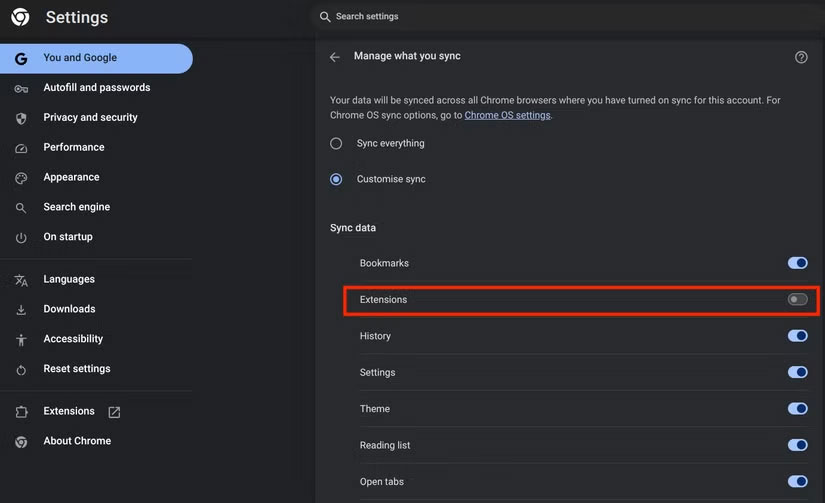
Task: Go to the Downloads settings section
Action: (x=69, y=309)
